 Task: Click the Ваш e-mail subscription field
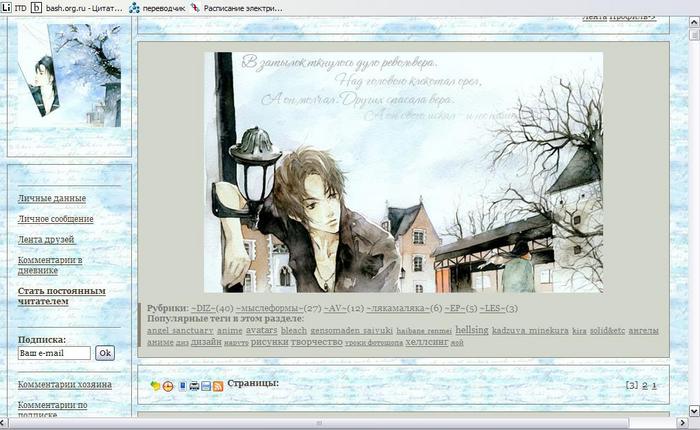[54, 353]
